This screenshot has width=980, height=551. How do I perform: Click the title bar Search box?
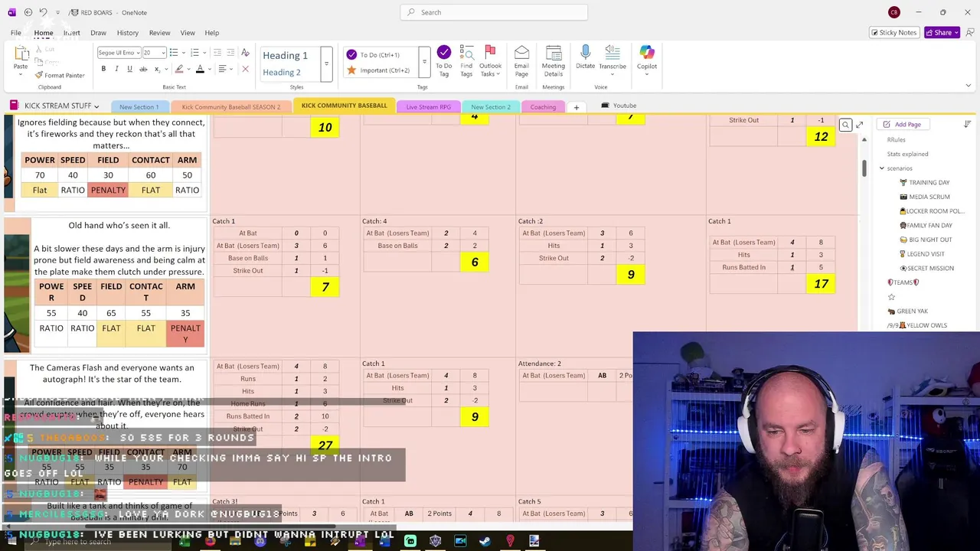point(494,12)
